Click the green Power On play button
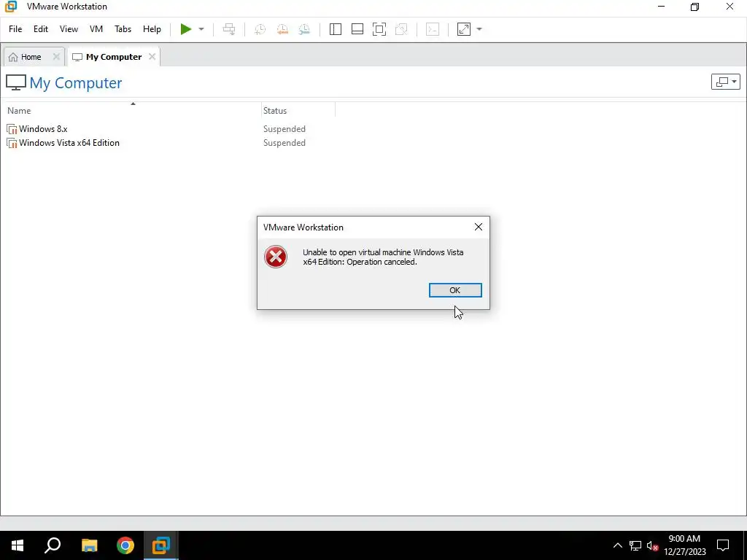747x560 pixels. pos(186,29)
